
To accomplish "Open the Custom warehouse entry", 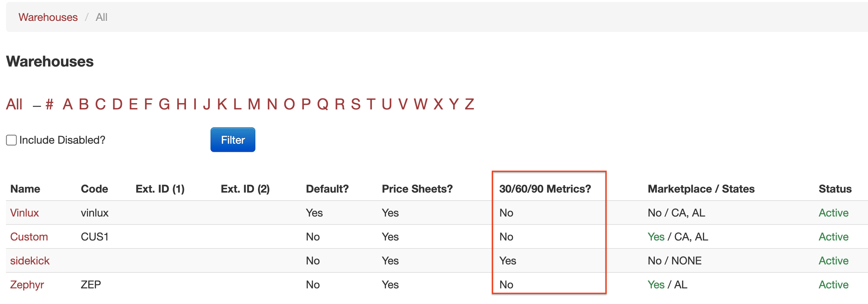I will pos(29,236).
